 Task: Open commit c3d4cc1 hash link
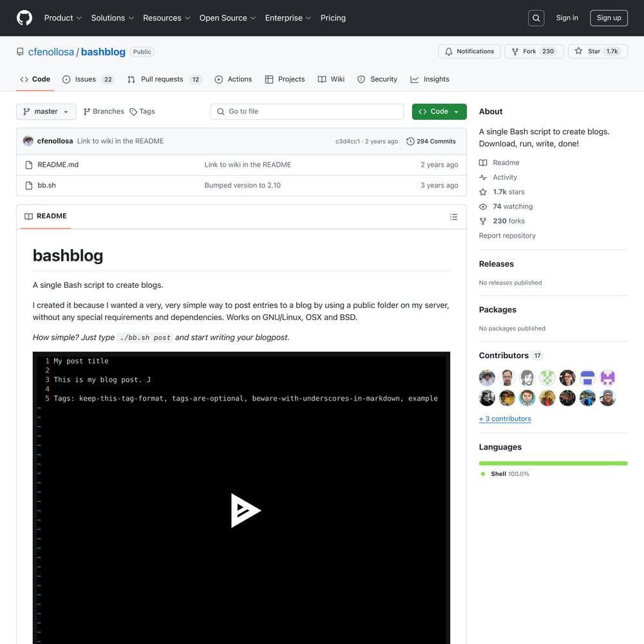tap(348, 141)
